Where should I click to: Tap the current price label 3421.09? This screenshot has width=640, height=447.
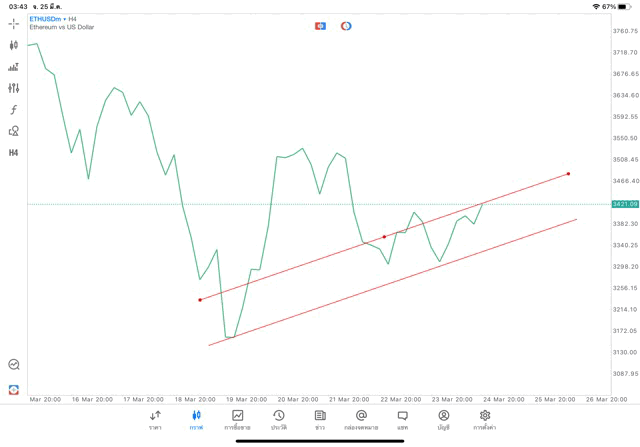[625, 204]
